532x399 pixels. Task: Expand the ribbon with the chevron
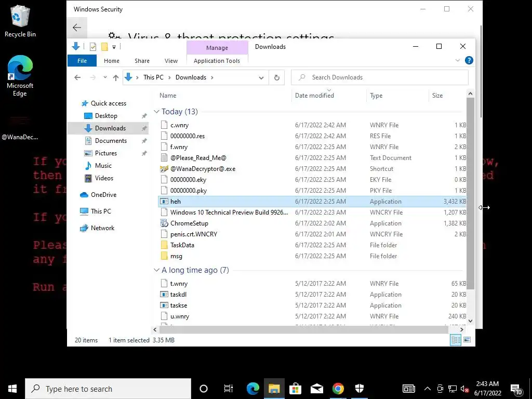tap(457, 60)
